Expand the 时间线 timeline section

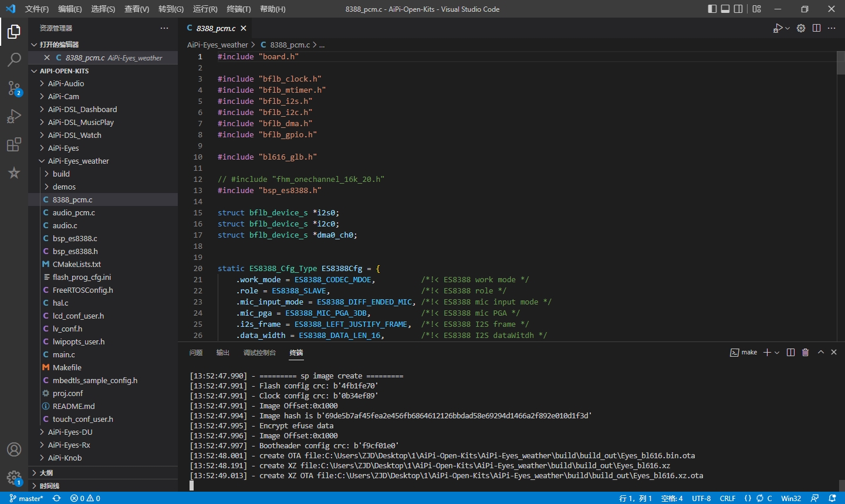(103, 486)
